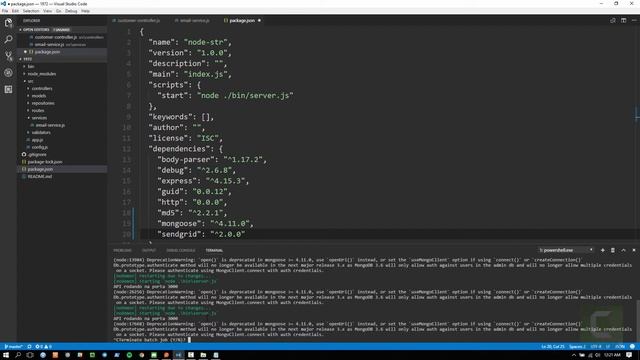
Task: Open the Extensions view icon
Action: [8, 89]
